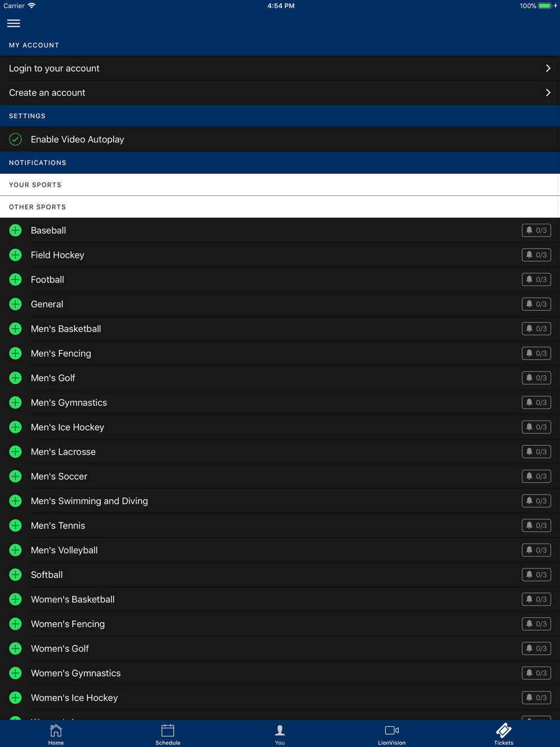Image resolution: width=560 pixels, height=747 pixels.
Task: Add Baseball with green plus icon
Action: (x=16, y=230)
